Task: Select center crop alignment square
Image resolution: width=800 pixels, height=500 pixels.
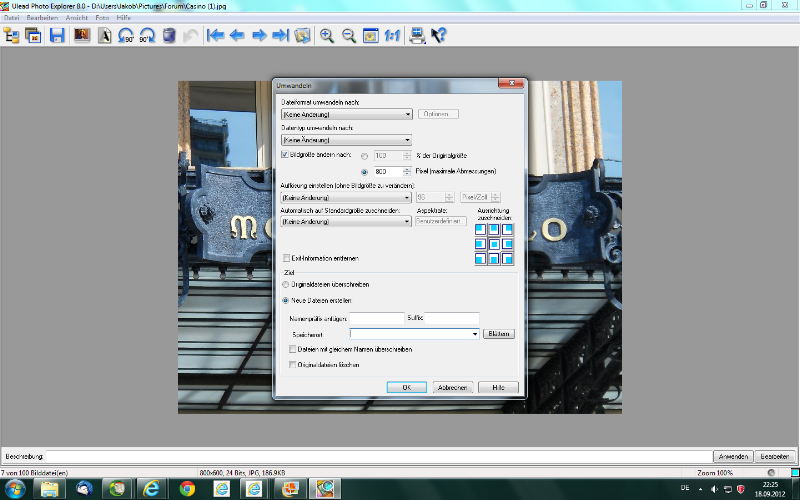Action: coord(494,244)
